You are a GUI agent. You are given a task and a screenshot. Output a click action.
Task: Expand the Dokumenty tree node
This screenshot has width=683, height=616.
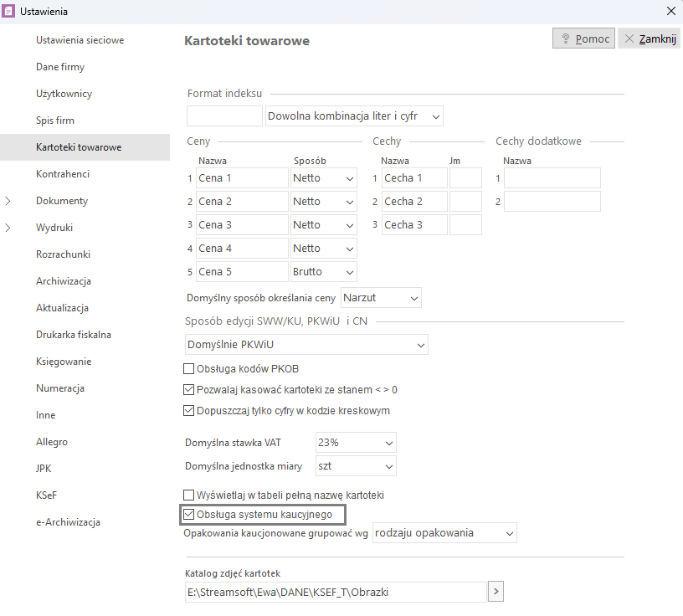tap(8, 201)
